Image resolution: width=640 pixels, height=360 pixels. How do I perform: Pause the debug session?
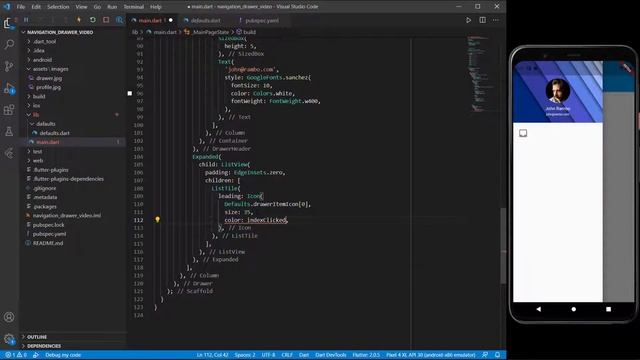point(26,20)
